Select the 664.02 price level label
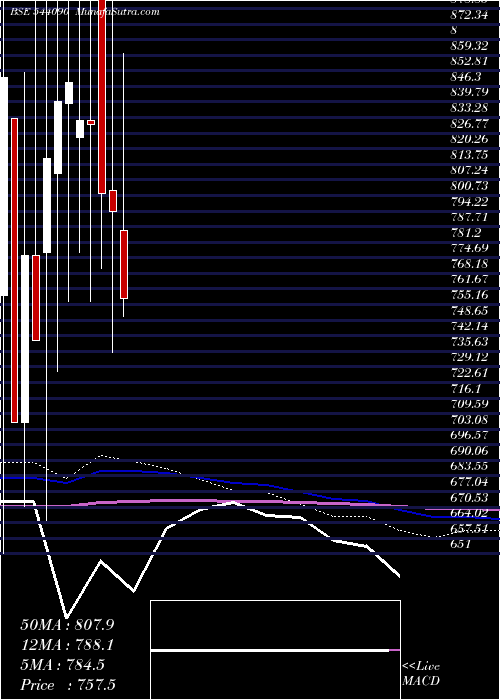 coord(468,512)
